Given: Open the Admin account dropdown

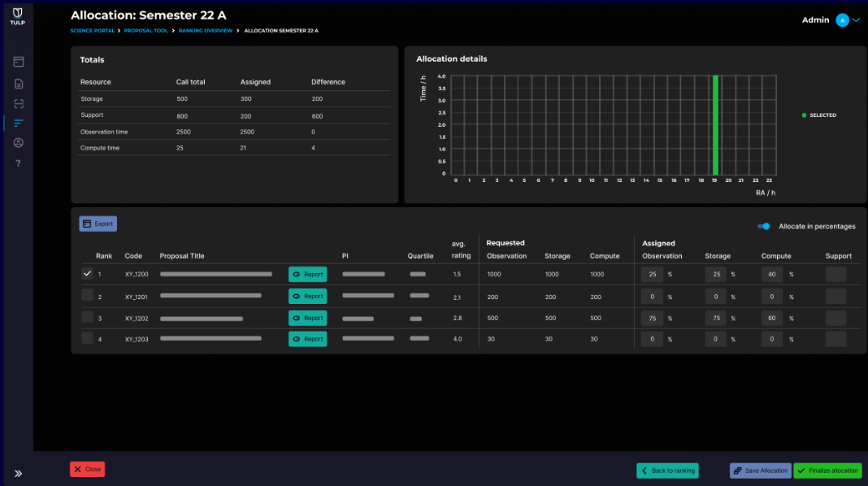Looking at the screenshot, I should 842,20.
